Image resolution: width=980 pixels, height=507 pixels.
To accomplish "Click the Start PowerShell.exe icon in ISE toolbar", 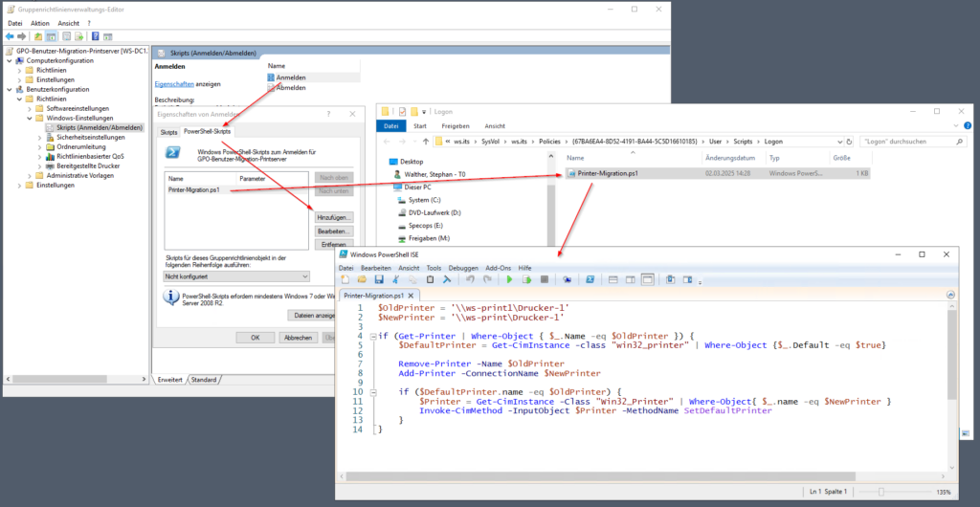I will point(590,279).
